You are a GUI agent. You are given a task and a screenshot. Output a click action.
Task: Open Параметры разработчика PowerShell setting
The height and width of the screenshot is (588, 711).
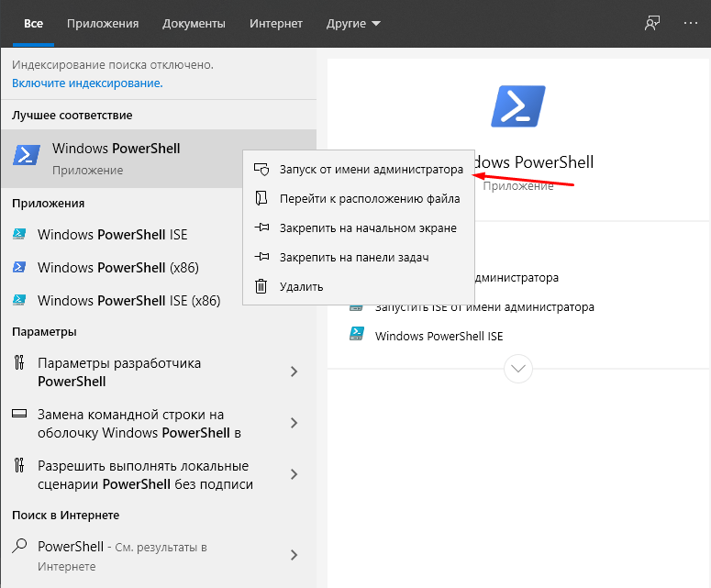[159, 372]
